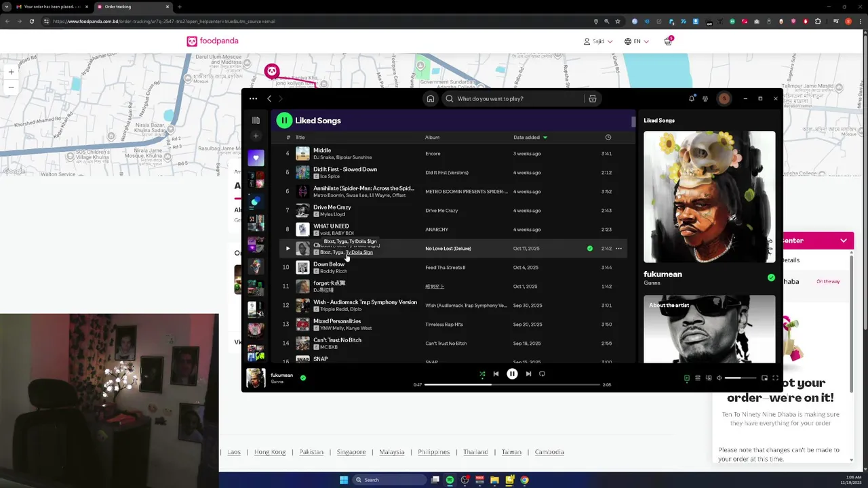Open connect to a device icon
Viewport: 868px width, 488px height.
coord(709,378)
